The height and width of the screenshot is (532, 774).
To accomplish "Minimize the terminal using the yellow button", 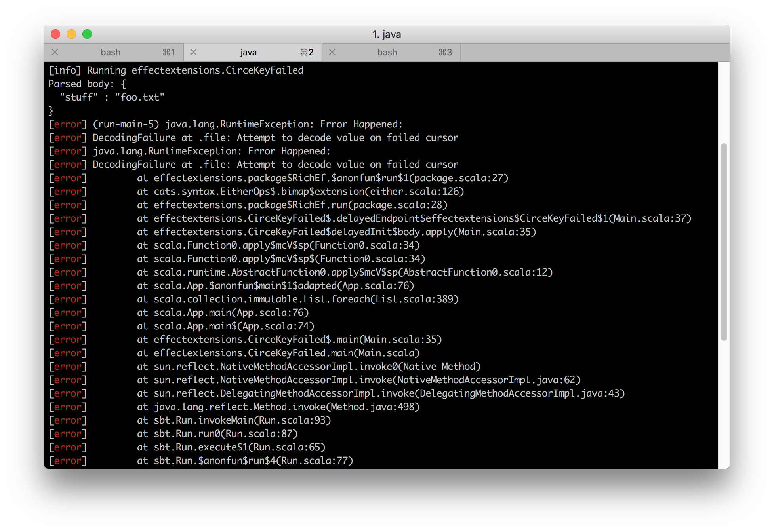I will [x=71, y=34].
